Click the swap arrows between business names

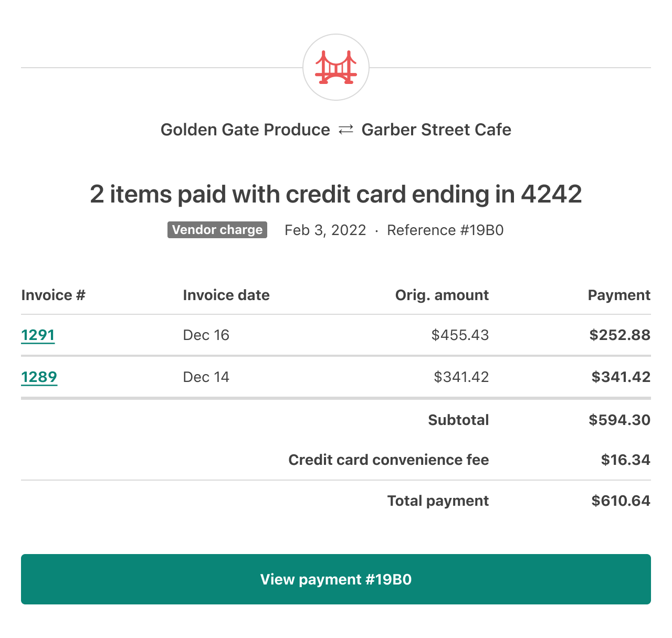point(346,130)
